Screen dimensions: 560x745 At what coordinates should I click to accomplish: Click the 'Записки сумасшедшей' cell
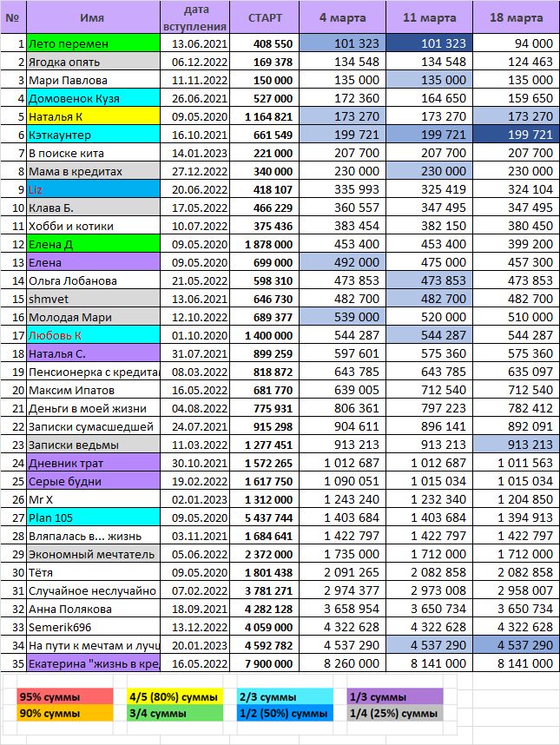(x=93, y=426)
